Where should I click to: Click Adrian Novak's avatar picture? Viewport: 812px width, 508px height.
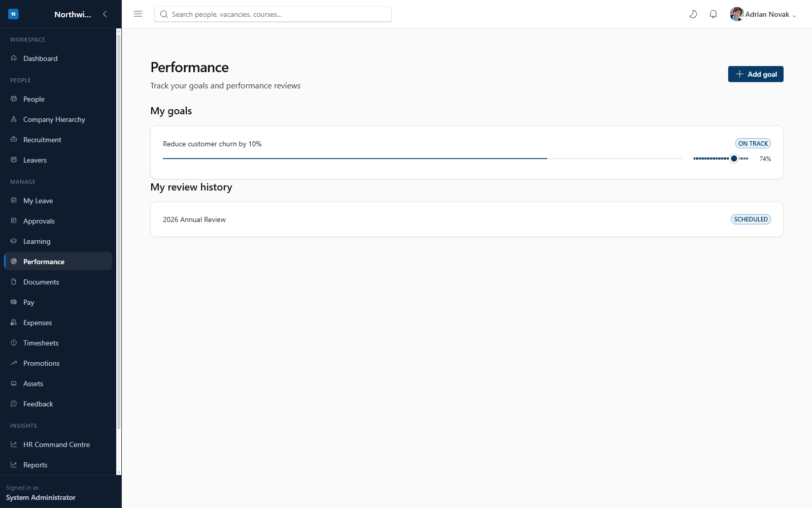click(x=737, y=14)
